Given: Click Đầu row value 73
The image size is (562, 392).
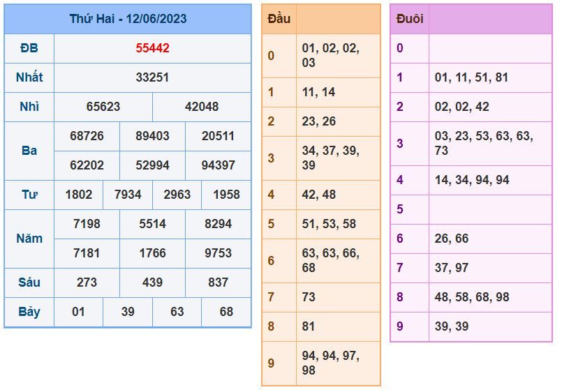Looking at the screenshot, I should click(x=309, y=297).
